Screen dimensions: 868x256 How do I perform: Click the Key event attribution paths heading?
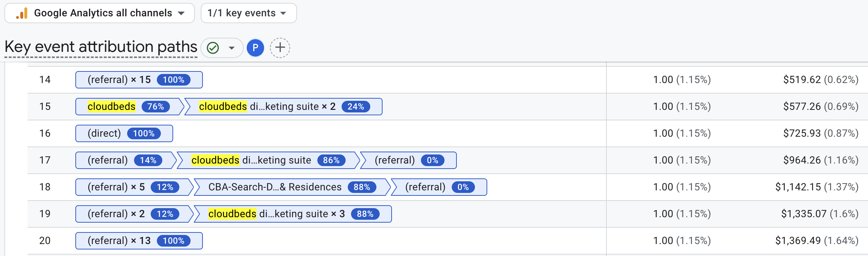100,46
